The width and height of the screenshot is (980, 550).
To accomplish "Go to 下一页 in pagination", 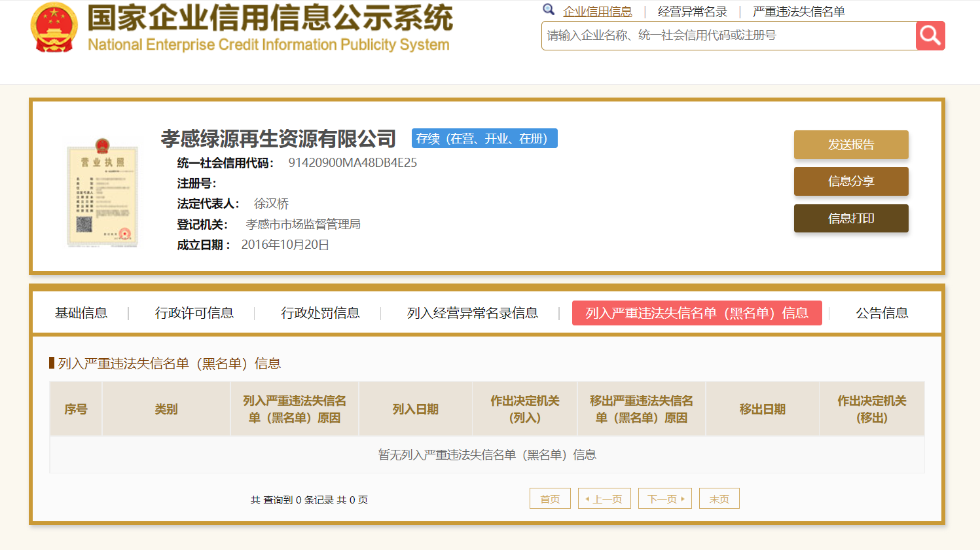I will [x=665, y=498].
